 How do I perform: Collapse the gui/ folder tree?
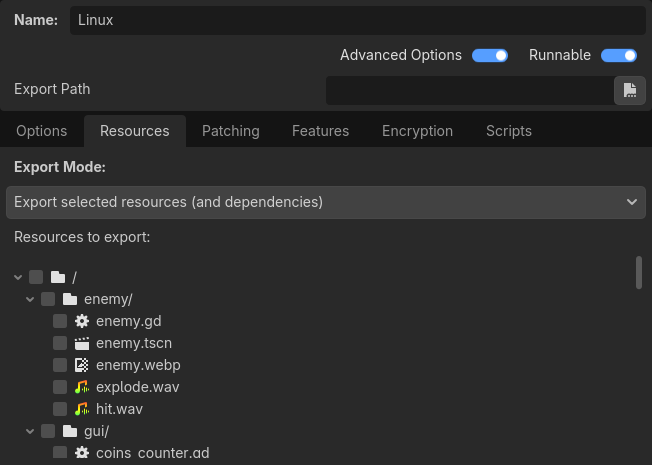pos(30,431)
